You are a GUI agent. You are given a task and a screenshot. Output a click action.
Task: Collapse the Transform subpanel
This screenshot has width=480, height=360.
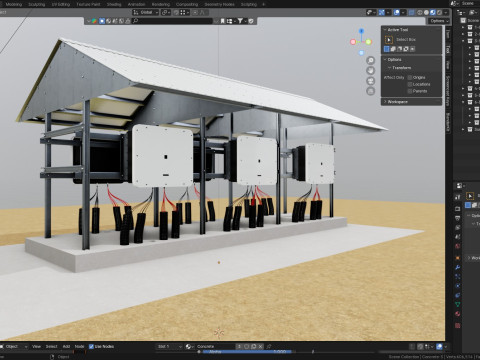(x=399, y=68)
